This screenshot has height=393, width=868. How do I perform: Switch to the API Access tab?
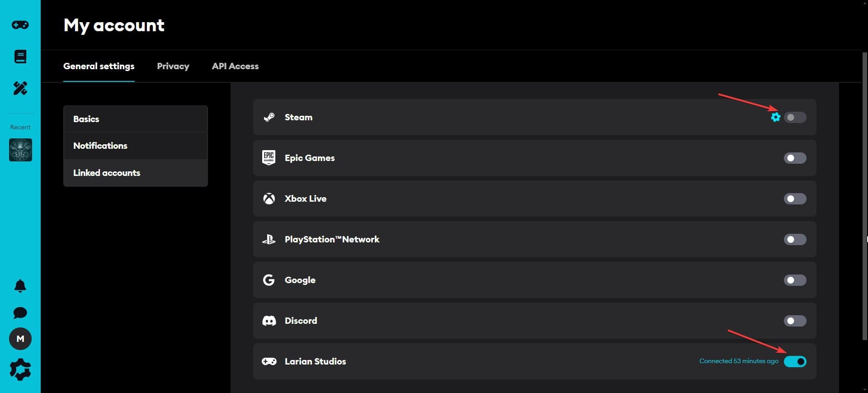tap(235, 66)
